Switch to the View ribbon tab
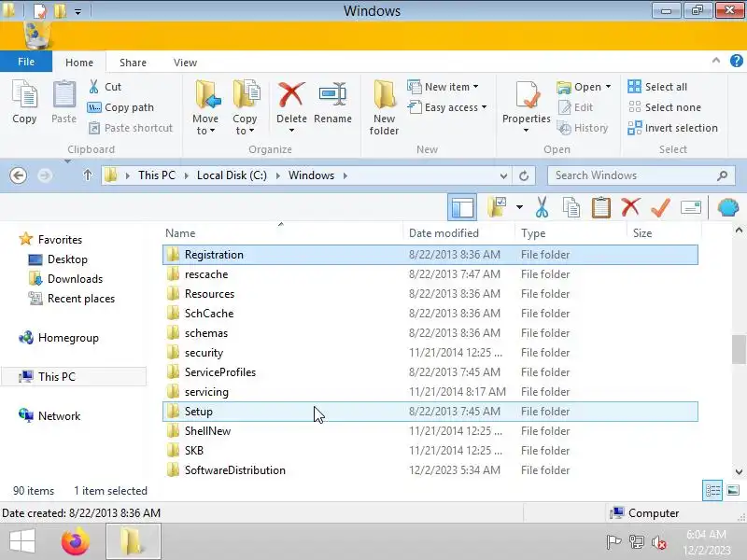This screenshot has width=747, height=560. 185,63
